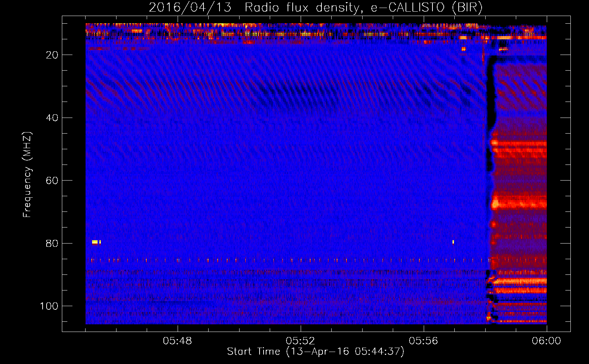The width and height of the screenshot is (589, 364).
Task: Select the 06:00 time tick label
Action: [x=546, y=341]
